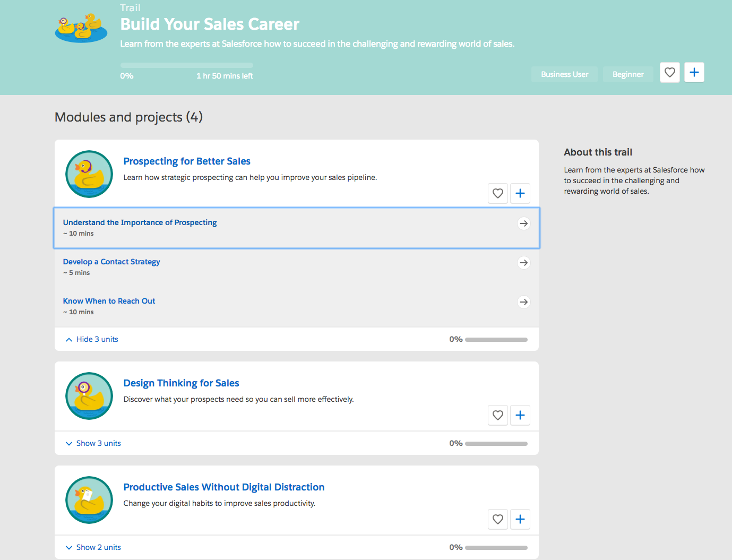Expand Show 3 units under Design Thinking

pos(93,443)
